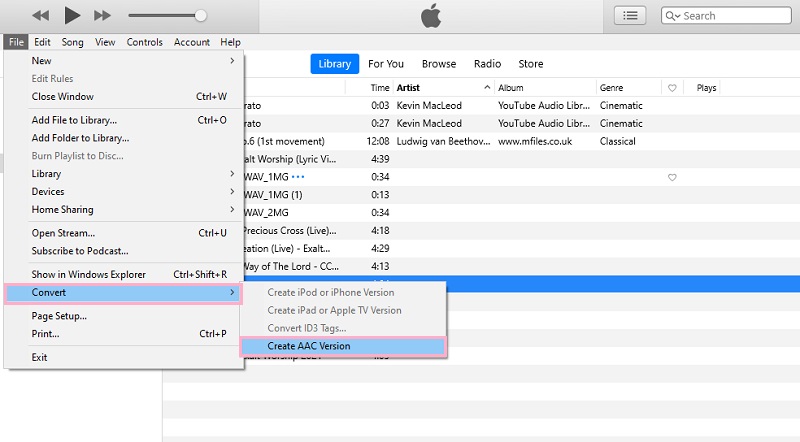Select Show in Windows Explorer

(x=123, y=274)
